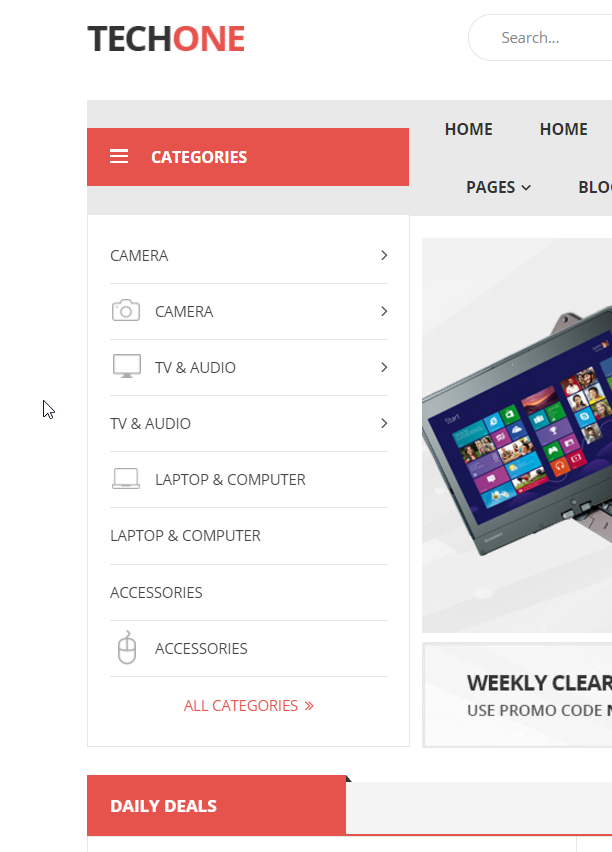This screenshot has width=612, height=852.
Task: Open Laptop & Computer category with icon
Action: tap(230, 479)
